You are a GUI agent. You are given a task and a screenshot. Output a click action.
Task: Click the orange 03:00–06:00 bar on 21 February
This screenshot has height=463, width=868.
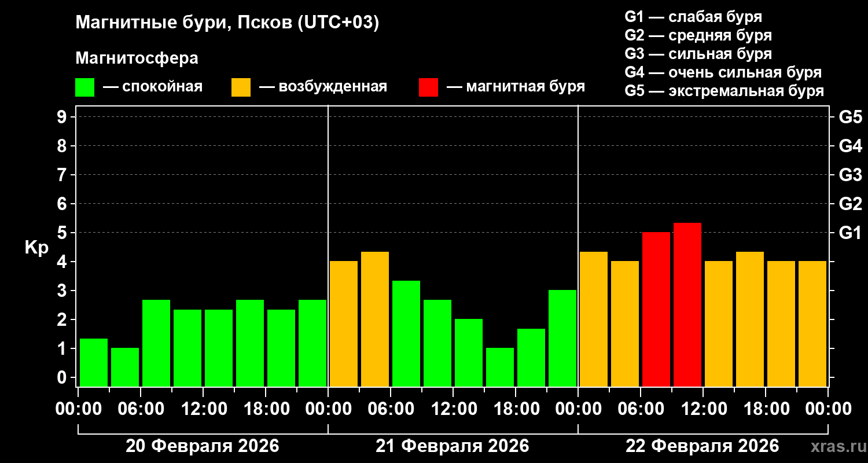coord(375,319)
